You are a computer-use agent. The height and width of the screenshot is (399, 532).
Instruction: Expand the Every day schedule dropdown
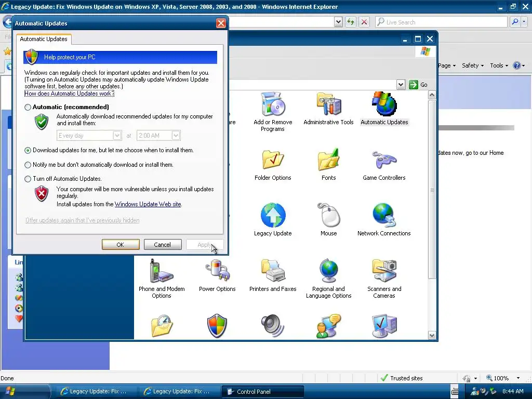(x=117, y=136)
